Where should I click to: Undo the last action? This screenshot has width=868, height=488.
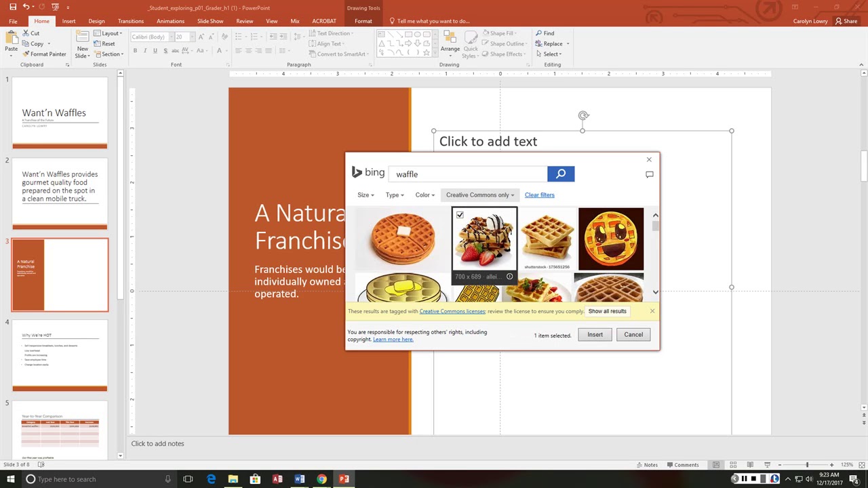click(26, 7)
